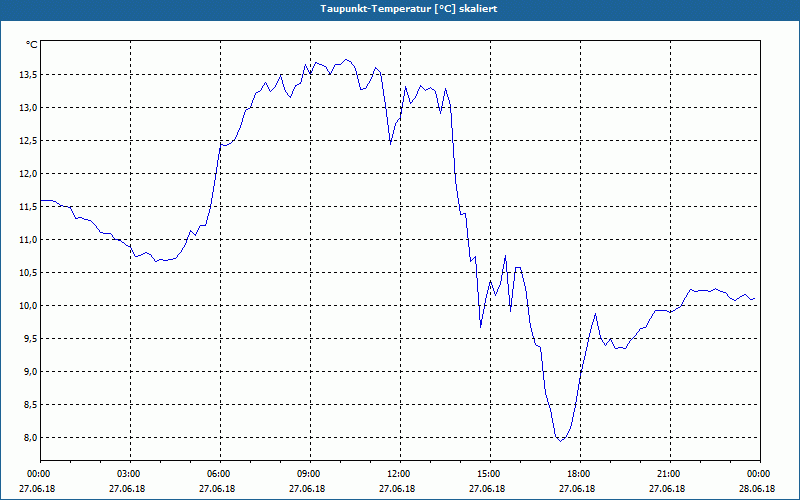Click the 27.06.18 date under 12:00
This screenshot has width=800, height=500.
397,489
